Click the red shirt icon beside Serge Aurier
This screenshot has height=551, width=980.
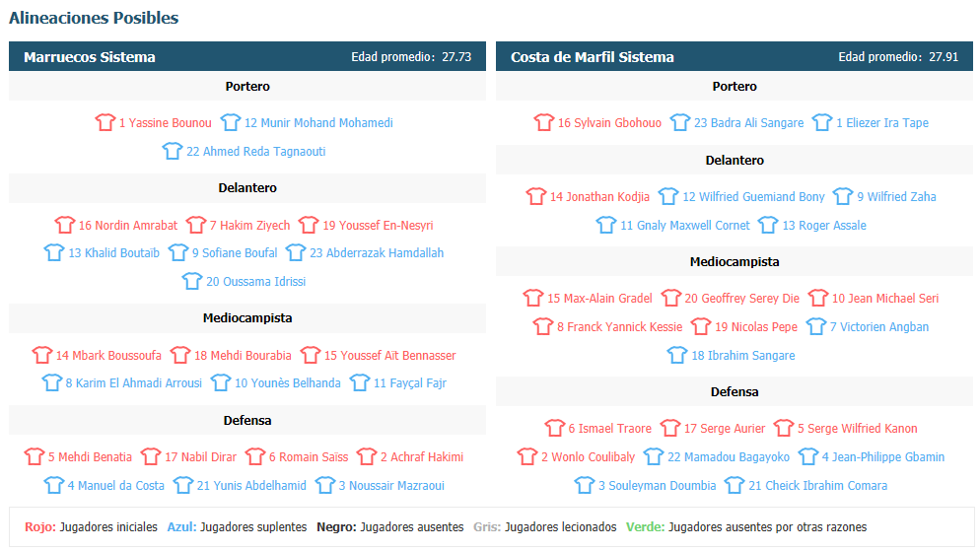[670, 428]
